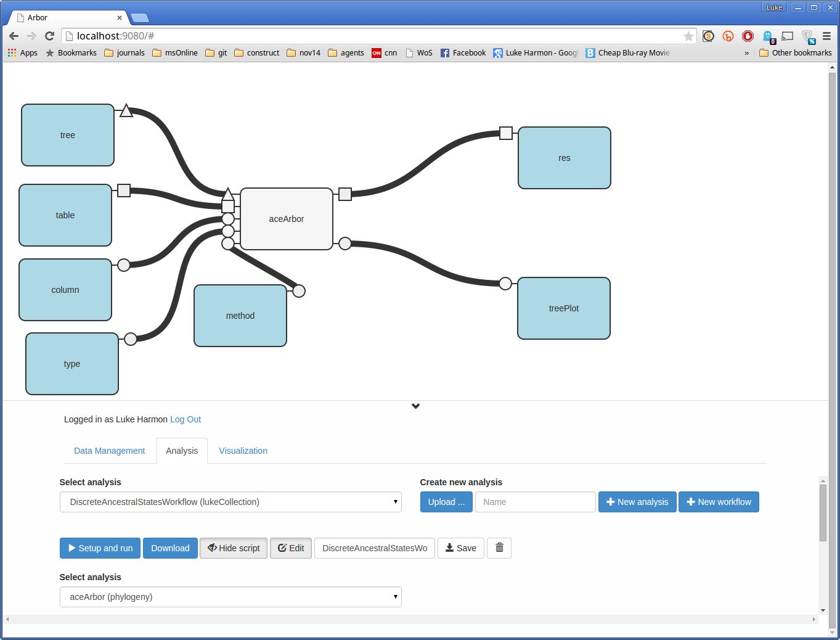This screenshot has height=640, width=840.
Task: Open the Chrome hamburger menu
Action: point(826,36)
